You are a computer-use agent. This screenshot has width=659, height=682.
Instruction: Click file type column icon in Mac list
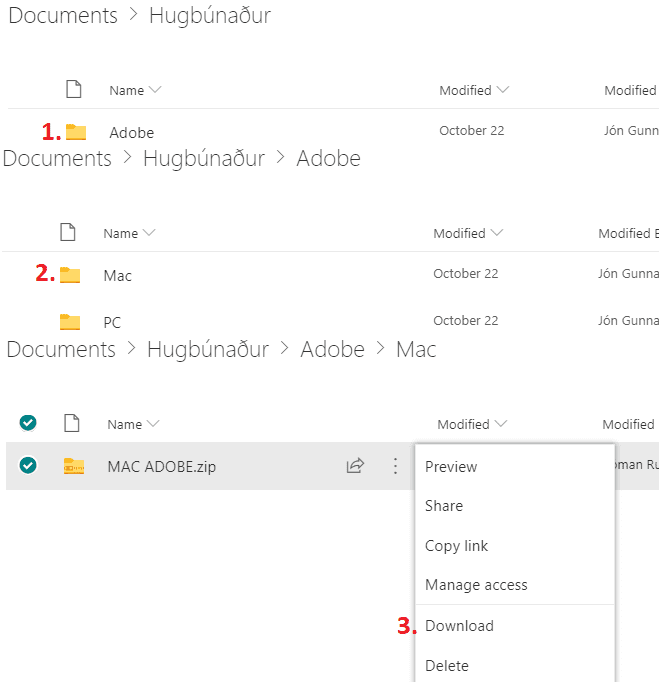[x=72, y=424]
